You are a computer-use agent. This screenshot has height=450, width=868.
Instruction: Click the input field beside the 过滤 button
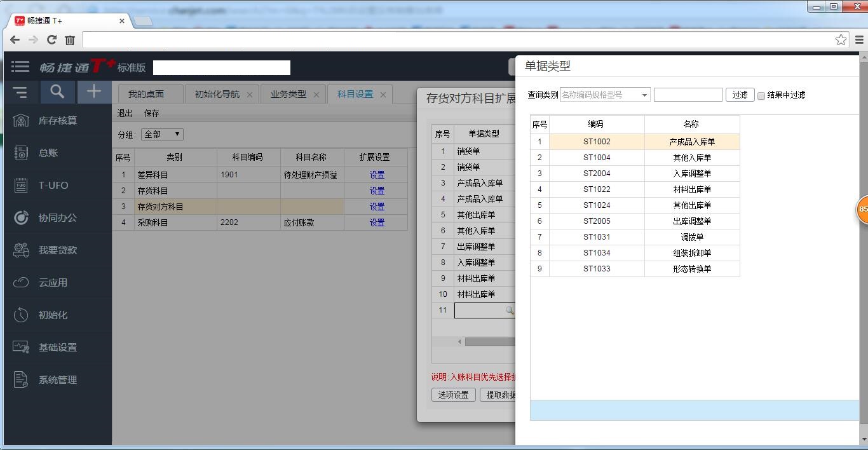[687, 94]
